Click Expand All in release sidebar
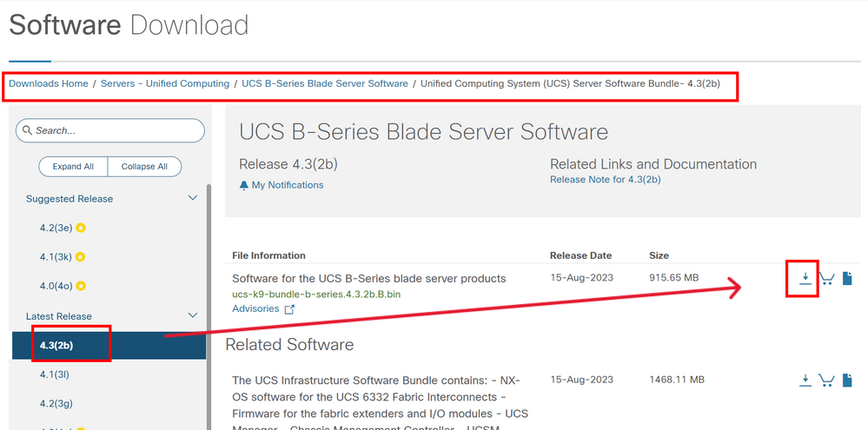The image size is (868, 430). coord(73,167)
